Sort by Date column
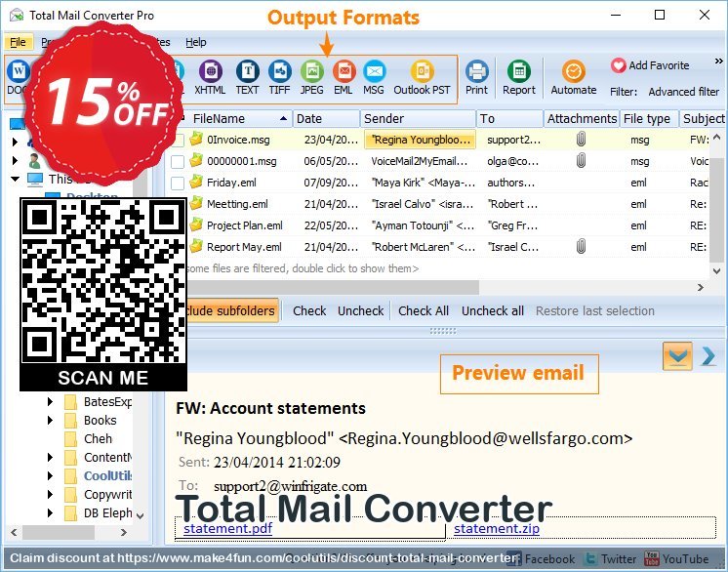728x572 pixels. [326, 119]
